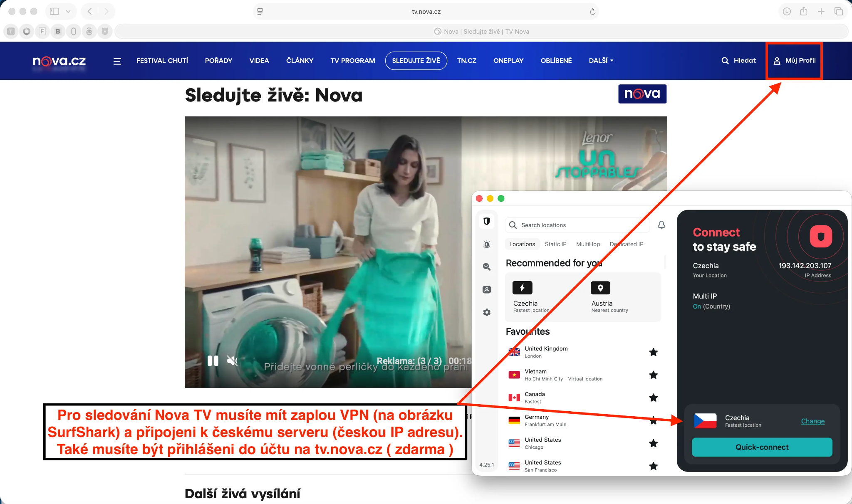Click Change next to Czechia location

(x=812, y=421)
